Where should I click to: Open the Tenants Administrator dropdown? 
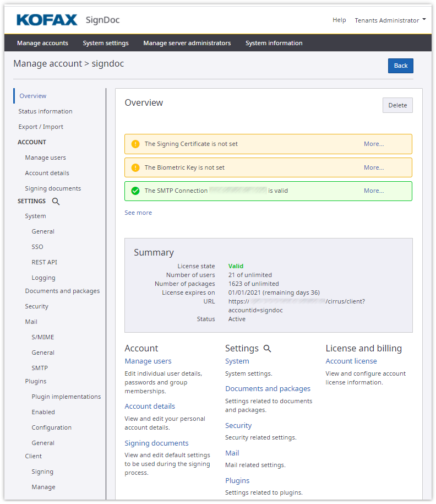[x=390, y=20]
